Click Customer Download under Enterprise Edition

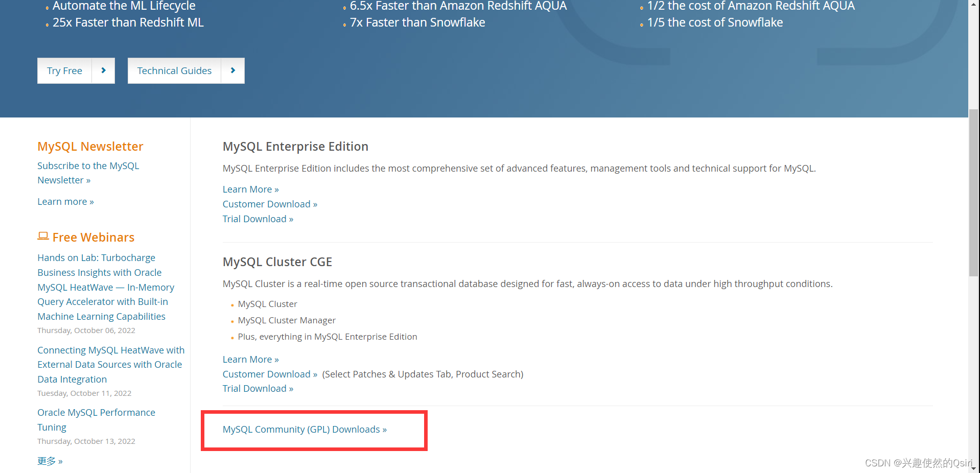[270, 204]
